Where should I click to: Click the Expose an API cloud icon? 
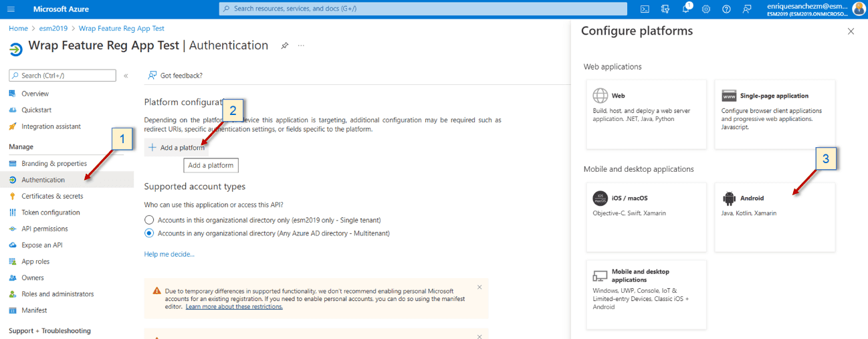click(13, 245)
